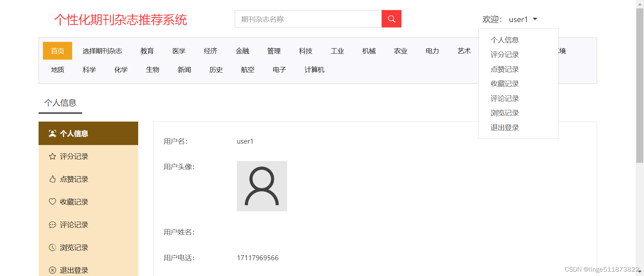Select the 经济 category
The width and height of the screenshot is (644, 276).
coord(210,51)
